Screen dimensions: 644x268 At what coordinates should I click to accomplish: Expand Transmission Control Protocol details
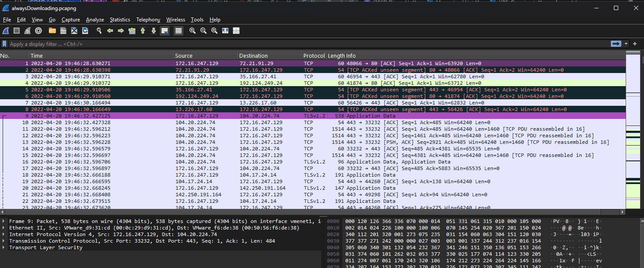[x=4, y=241]
